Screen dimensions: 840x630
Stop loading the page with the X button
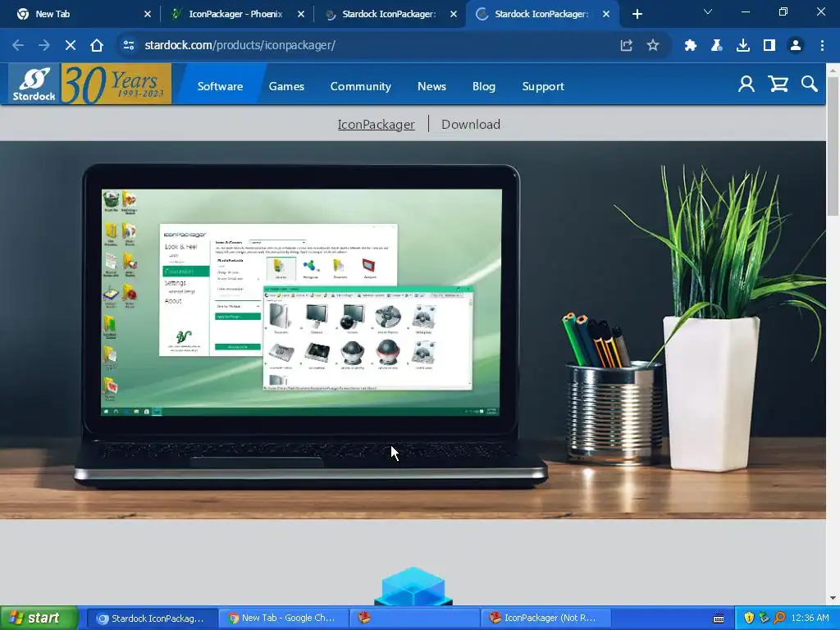[71, 46]
